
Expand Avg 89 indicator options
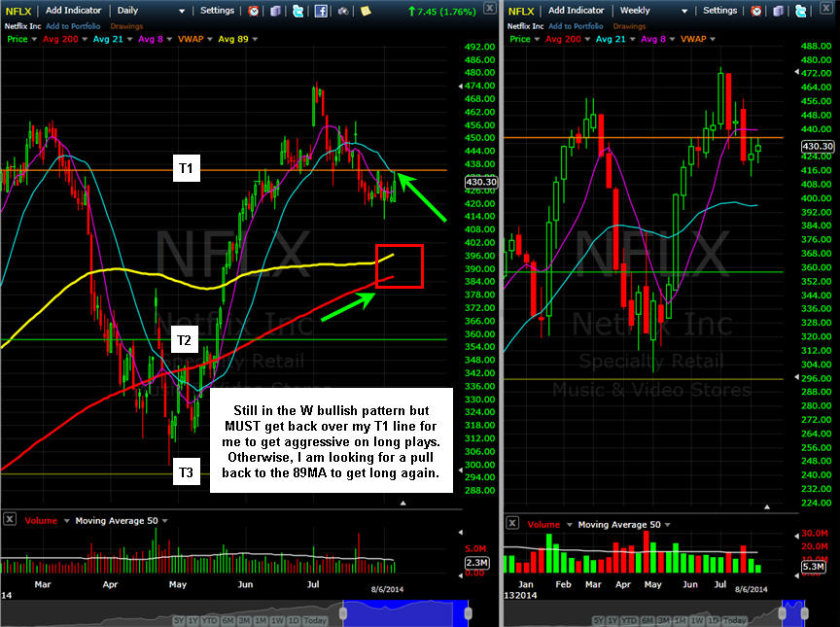(255, 39)
